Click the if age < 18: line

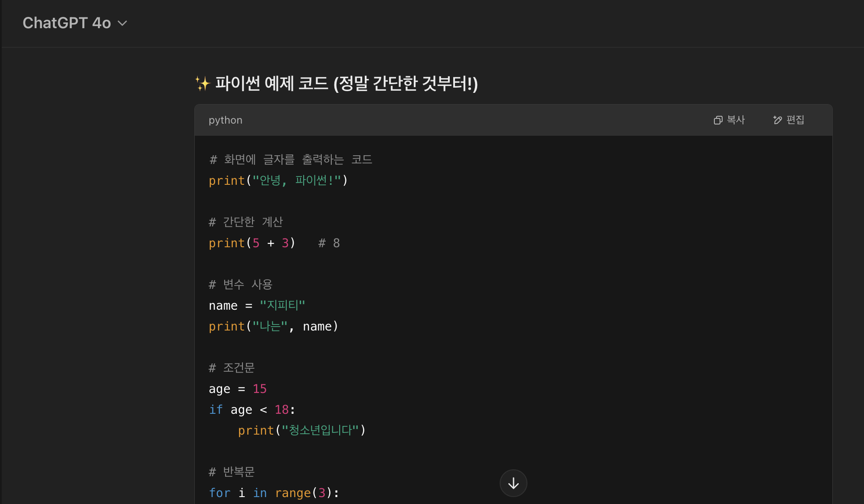point(252,409)
